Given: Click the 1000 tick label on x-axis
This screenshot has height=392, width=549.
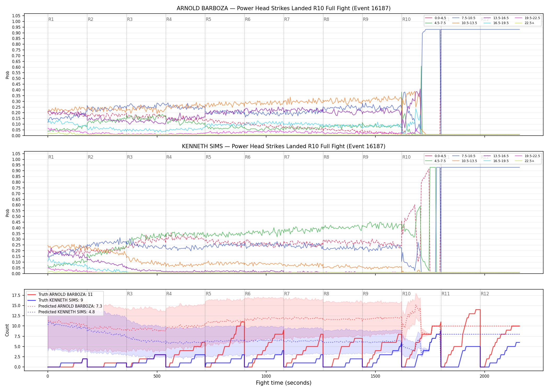Looking at the screenshot, I should [266, 376].
